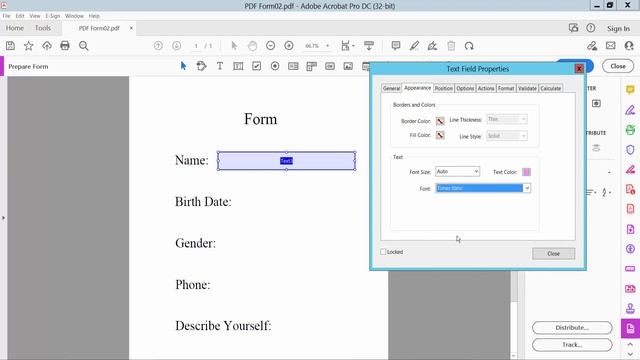Click the Close button in properties dialog

553,253
